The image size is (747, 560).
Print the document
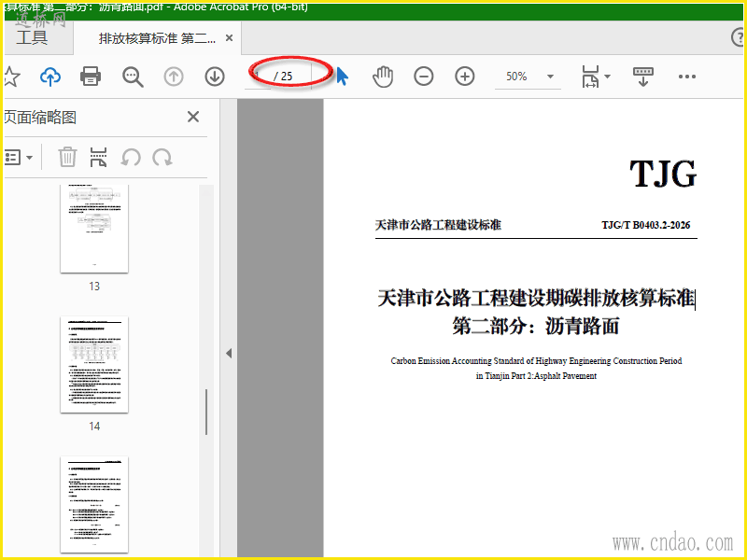[91, 77]
